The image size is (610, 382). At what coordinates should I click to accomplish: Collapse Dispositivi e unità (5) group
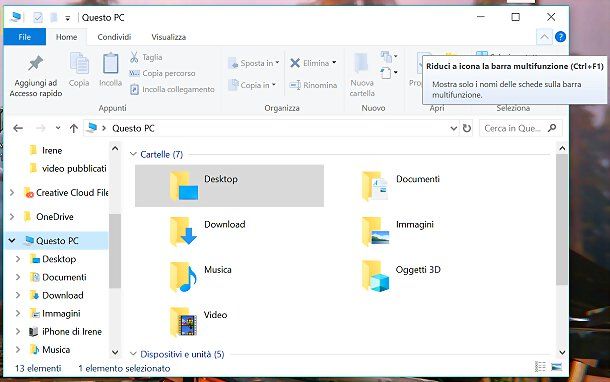133,354
